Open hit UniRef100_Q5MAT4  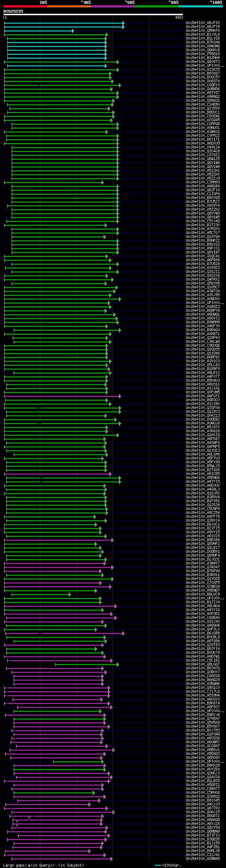click(x=203, y=31)
